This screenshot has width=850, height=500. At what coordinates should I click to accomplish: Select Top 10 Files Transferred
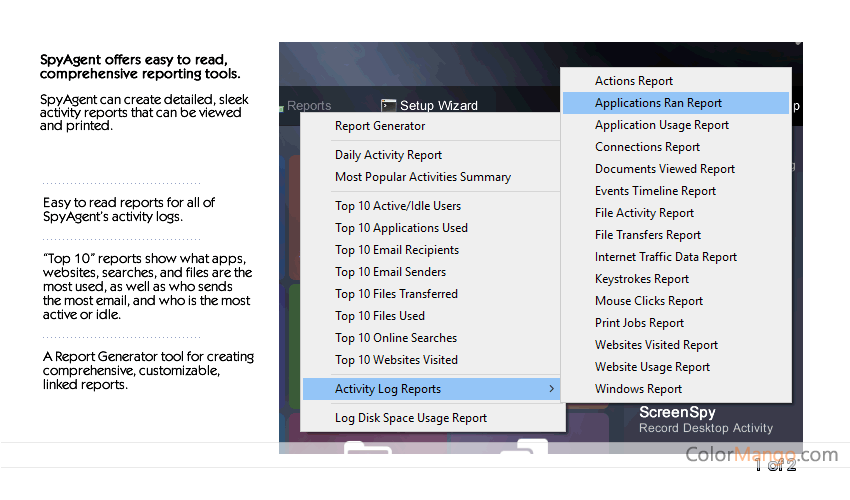396,294
